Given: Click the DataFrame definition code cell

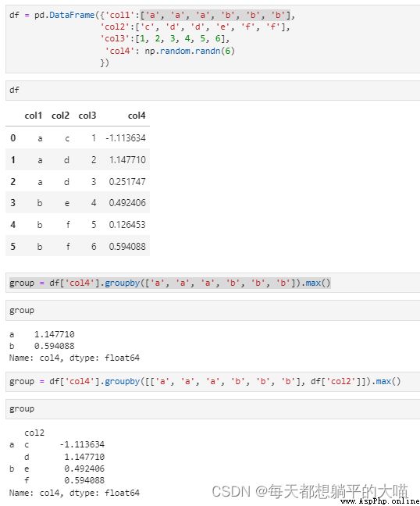Looking at the screenshot, I should (212, 39).
